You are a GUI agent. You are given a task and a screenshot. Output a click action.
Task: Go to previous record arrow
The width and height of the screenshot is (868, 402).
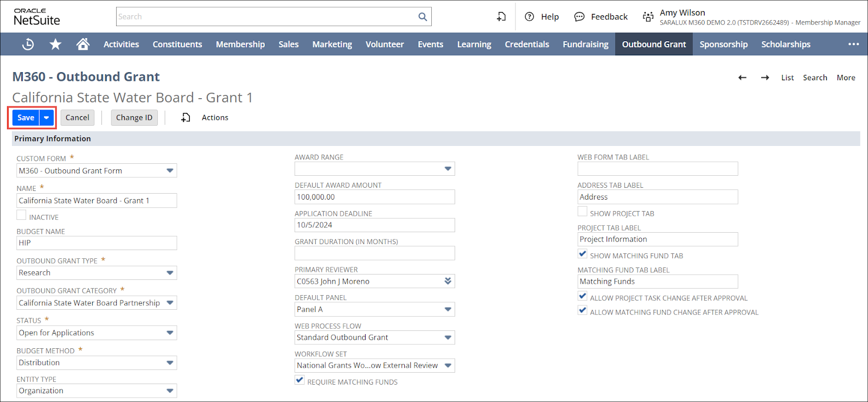coord(742,78)
